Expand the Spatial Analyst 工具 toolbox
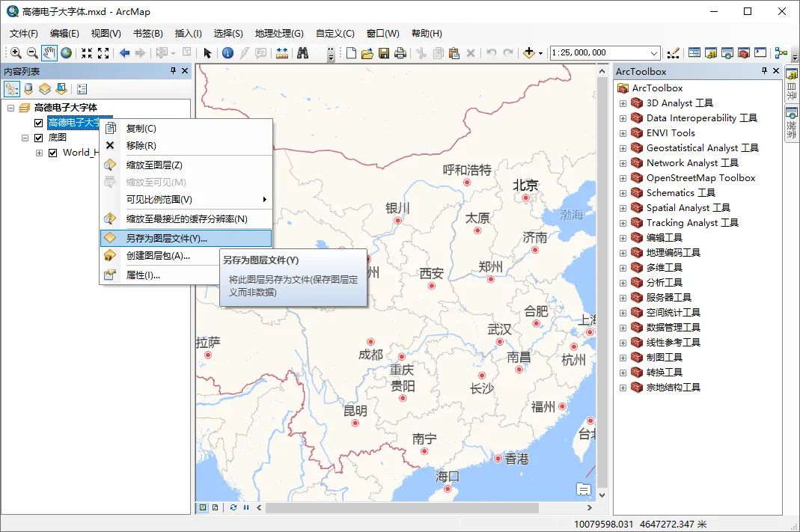 point(623,208)
